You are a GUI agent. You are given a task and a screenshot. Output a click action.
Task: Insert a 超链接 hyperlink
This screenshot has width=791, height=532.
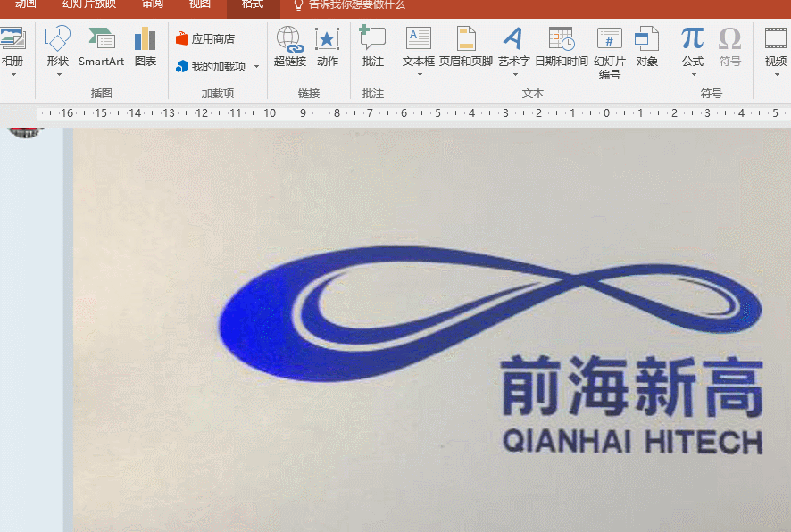pyautogui.click(x=290, y=46)
